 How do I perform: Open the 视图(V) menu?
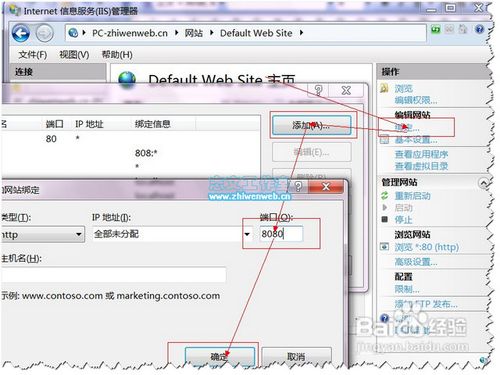[x=74, y=54]
